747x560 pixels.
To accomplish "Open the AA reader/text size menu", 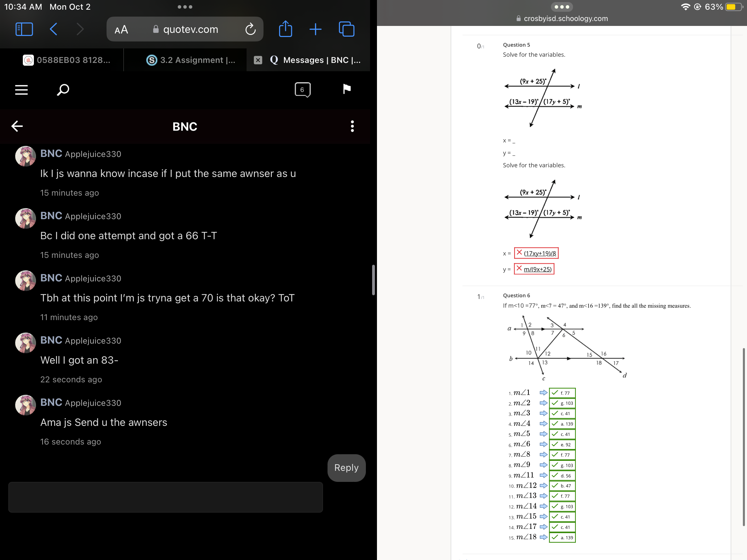I will pyautogui.click(x=121, y=30).
